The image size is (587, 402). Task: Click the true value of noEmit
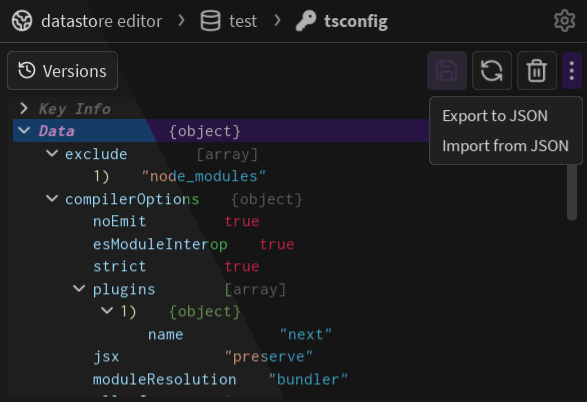[242, 221]
